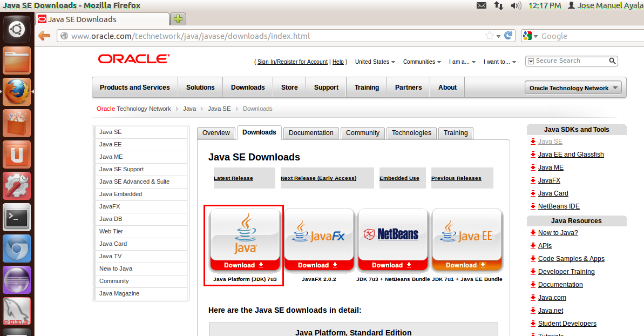Click the Java SE breadcrumb link

point(219,109)
